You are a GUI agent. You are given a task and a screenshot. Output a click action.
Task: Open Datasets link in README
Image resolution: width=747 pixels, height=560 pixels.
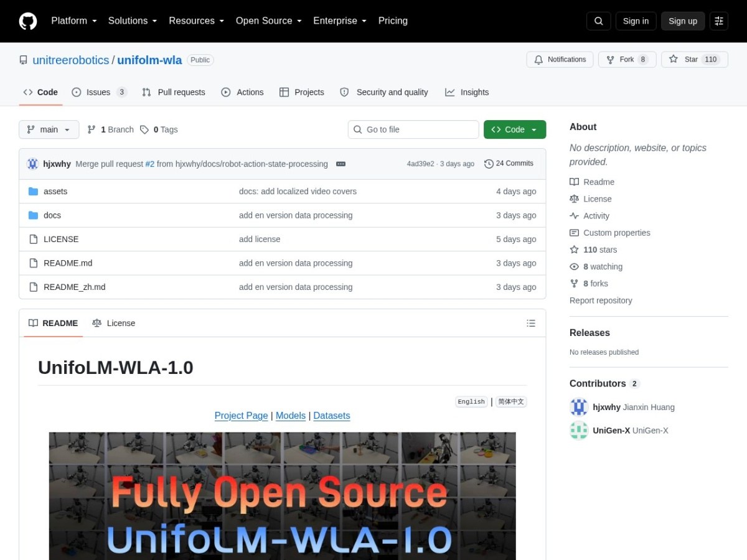coord(332,416)
